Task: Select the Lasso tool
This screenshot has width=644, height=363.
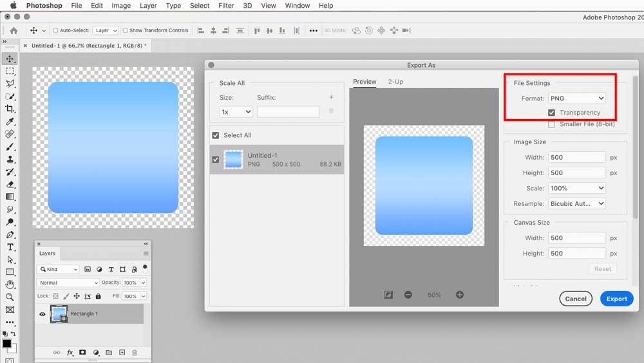Action: pyautogui.click(x=10, y=84)
